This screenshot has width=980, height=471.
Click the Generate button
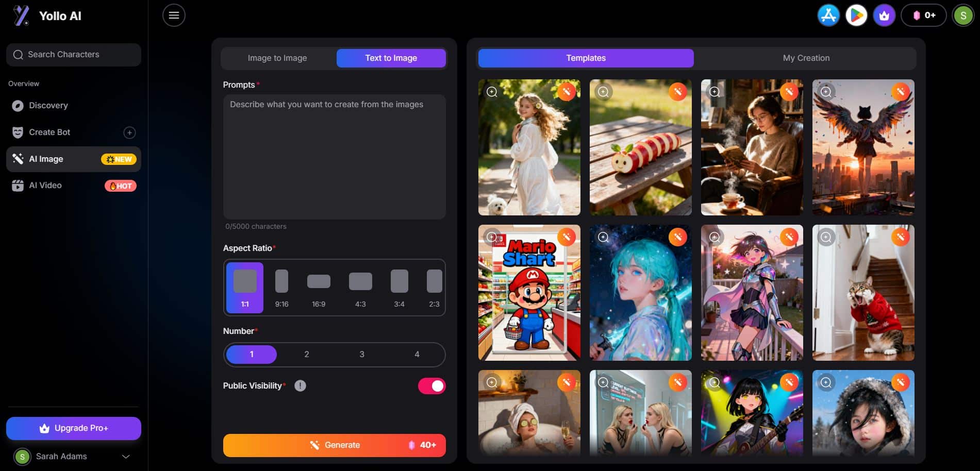click(335, 445)
